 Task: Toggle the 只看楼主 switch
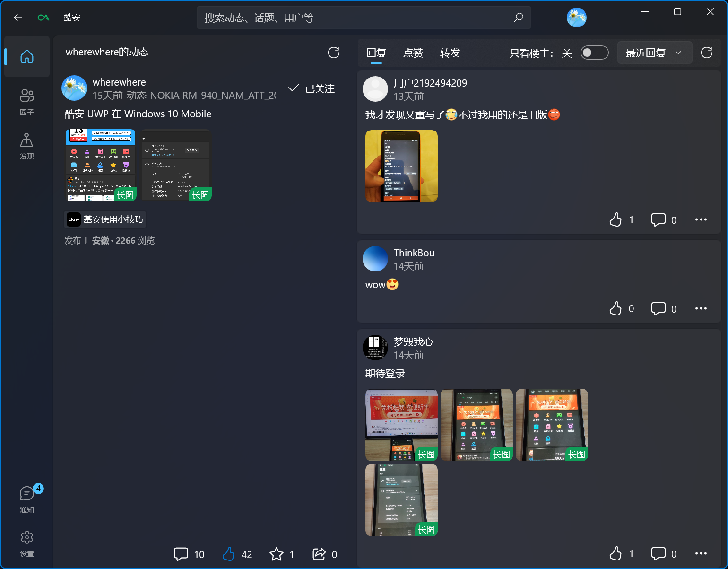coord(594,53)
